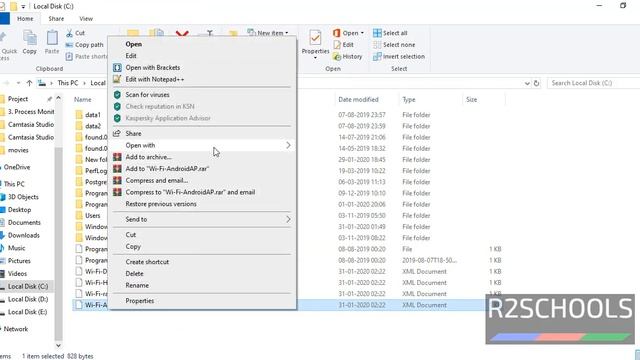Open recent locations dropdown arrow
The height and width of the screenshot is (360, 640).
(18, 83)
